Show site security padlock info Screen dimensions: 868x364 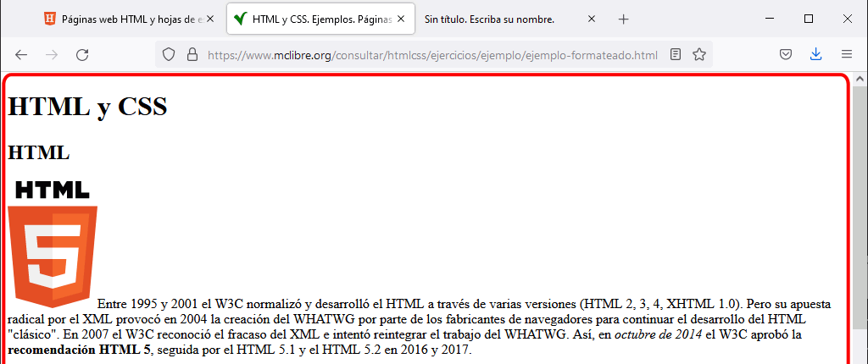[192, 54]
